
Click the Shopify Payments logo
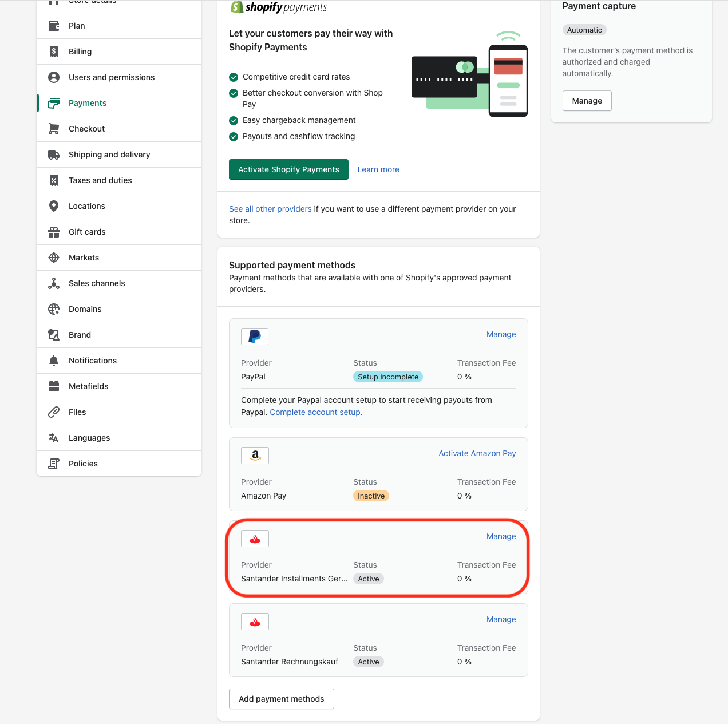[278, 7]
